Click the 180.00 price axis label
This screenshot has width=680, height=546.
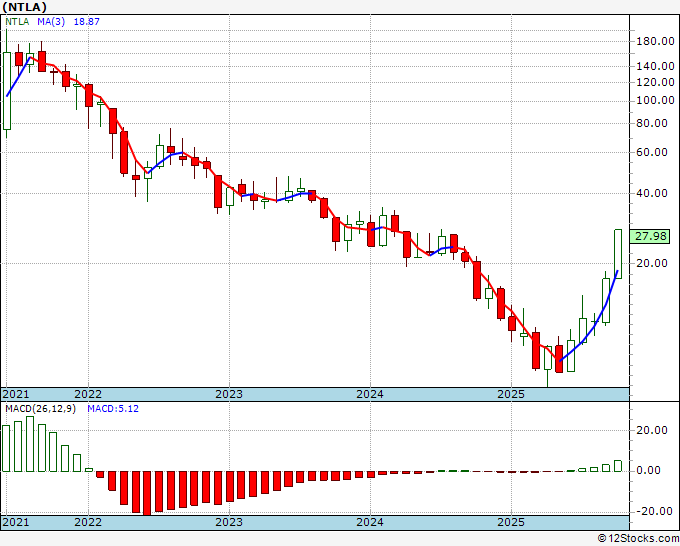[655, 42]
